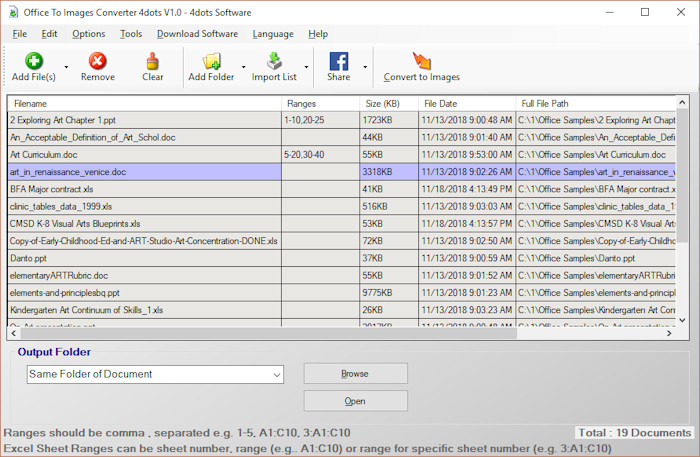Click the Import List icon
Image resolution: width=700 pixels, height=457 pixels.
[274, 61]
